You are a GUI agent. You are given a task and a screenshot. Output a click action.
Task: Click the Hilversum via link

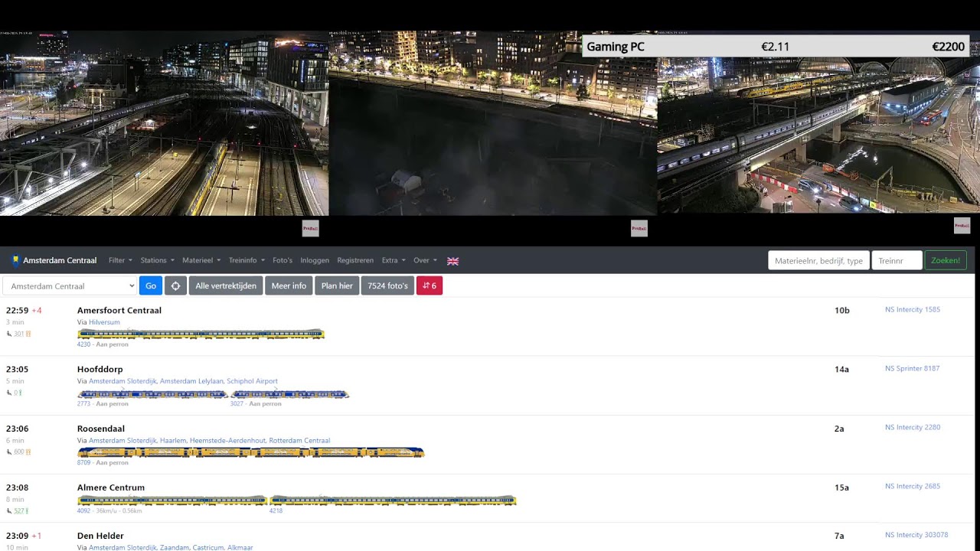(104, 322)
